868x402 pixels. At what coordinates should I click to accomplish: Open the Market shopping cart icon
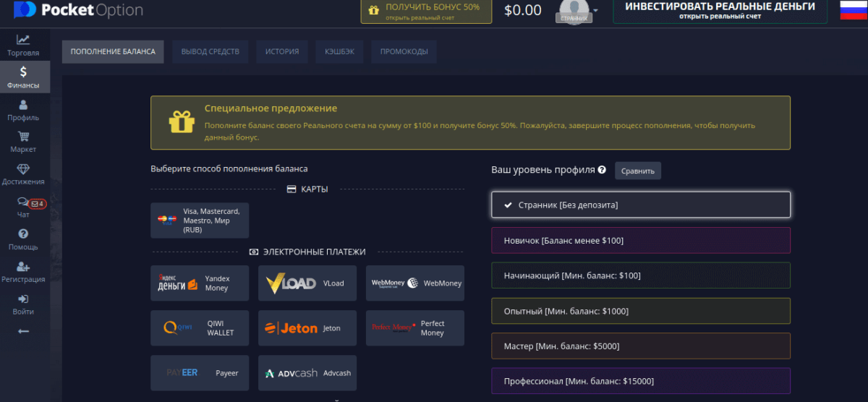pos(23,137)
